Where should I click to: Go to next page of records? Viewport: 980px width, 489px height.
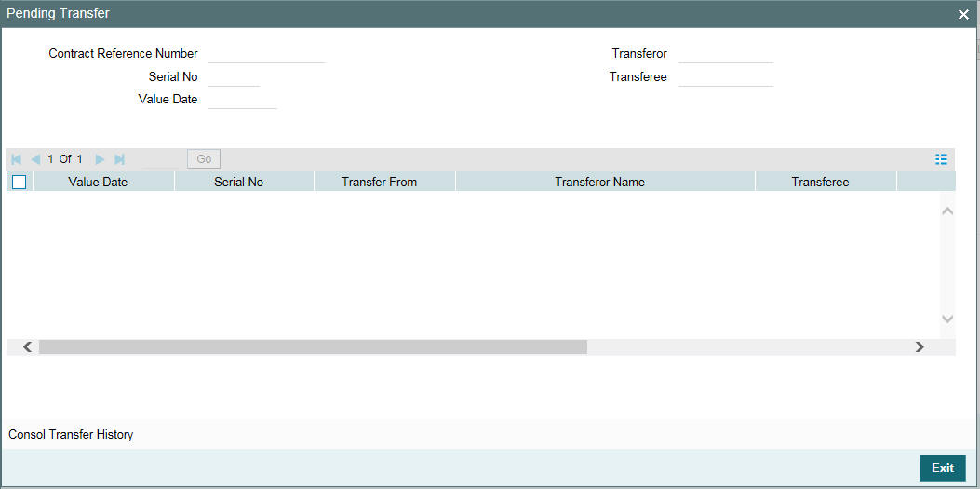[x=100, y=159]
